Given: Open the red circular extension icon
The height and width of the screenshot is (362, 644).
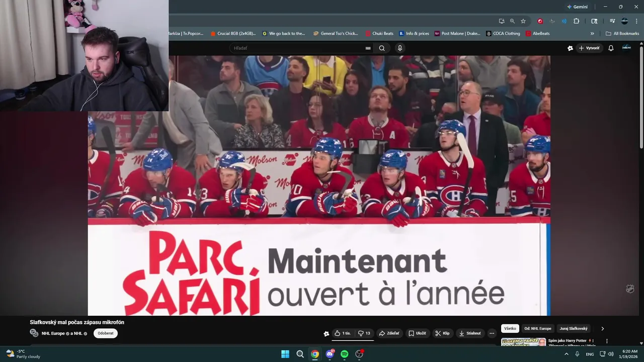Looking at the screenshot, I should [540, 21].
